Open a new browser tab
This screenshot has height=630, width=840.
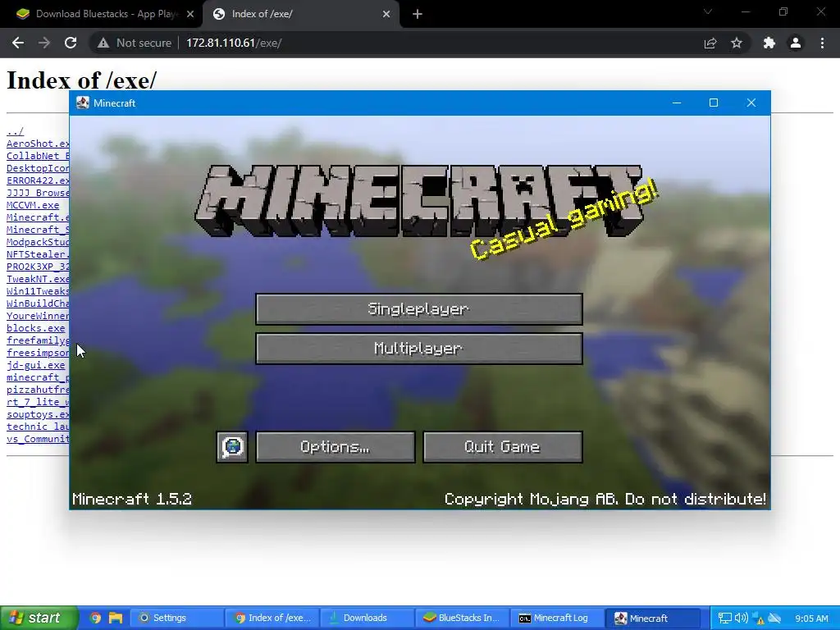tap(418, 14)
